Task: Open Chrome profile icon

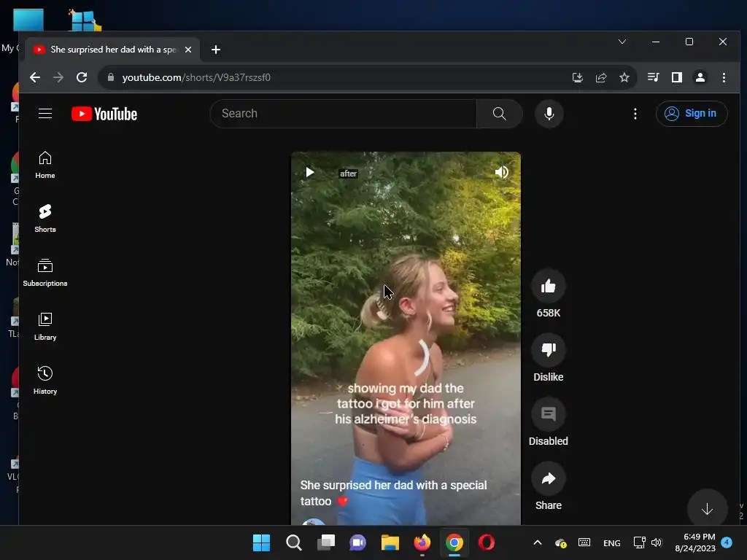Action: coord(700,77)
